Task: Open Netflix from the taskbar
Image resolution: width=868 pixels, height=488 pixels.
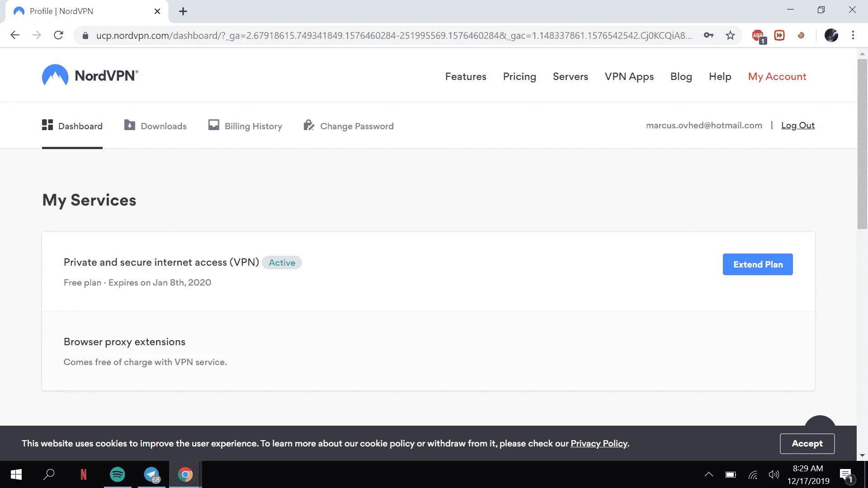Action: click(83, 474)
